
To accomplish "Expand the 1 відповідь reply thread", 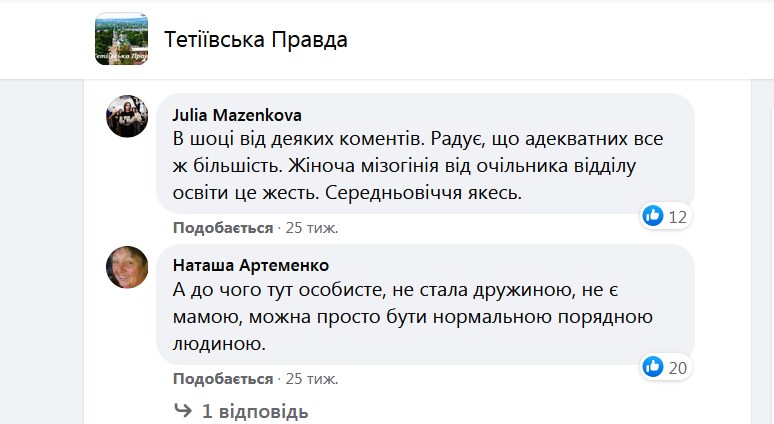I will 255,411.
